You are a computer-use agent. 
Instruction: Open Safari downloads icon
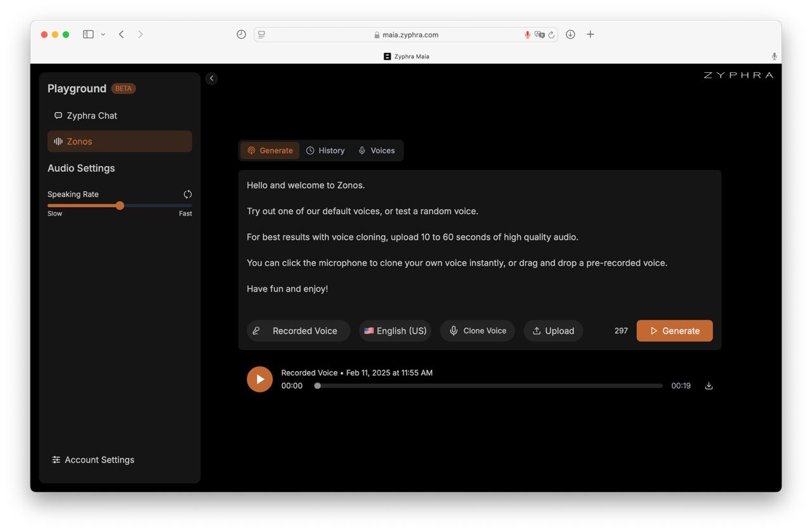[570, 35]
